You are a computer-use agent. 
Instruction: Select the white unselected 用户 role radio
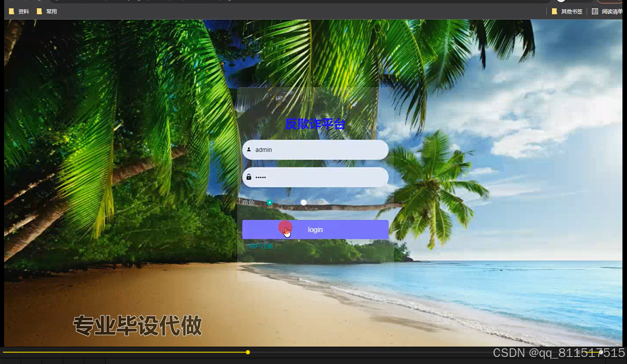point(304,202)
